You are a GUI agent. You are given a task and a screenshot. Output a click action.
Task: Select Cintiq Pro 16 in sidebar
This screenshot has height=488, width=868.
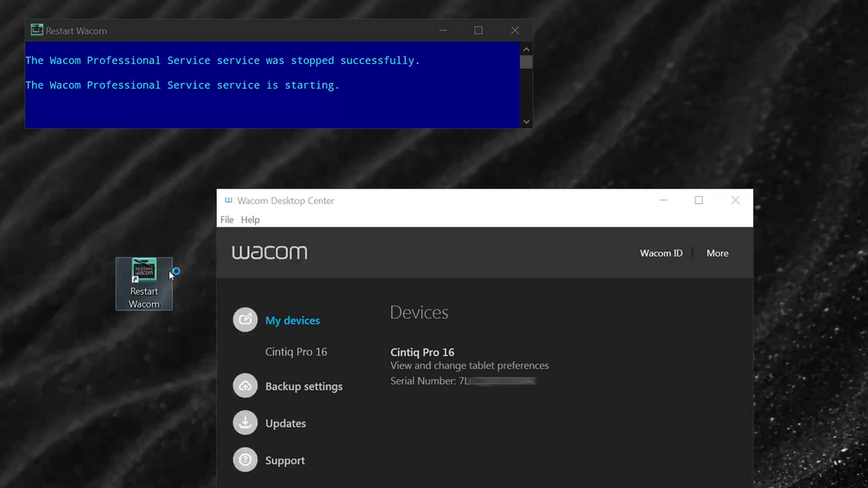(x=296, y=352)
